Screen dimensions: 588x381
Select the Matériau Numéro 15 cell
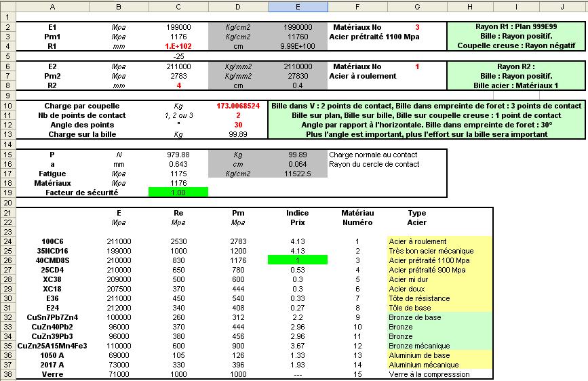[357, 374]
